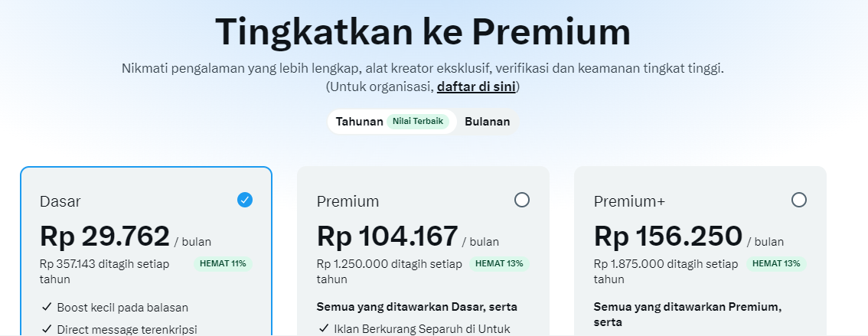The height and width of the screenshot is (336, 868).
Task: Click the checkmark beside Direct message terenkripsi
Action: [x=46, y=330]
